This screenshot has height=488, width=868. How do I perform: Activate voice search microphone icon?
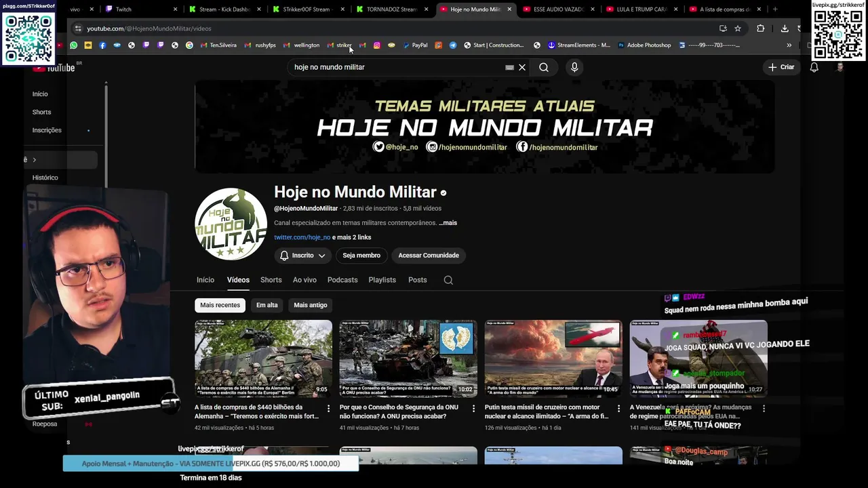[x=574, y=67]
